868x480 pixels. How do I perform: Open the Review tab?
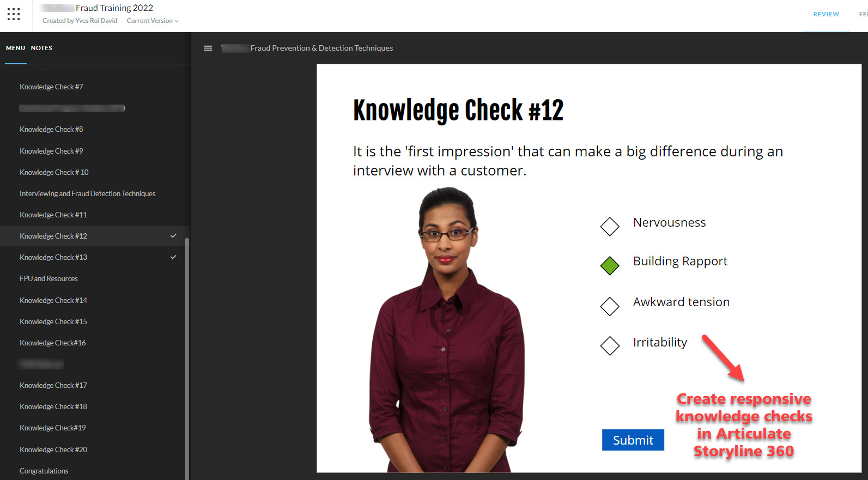pos(825,14)
